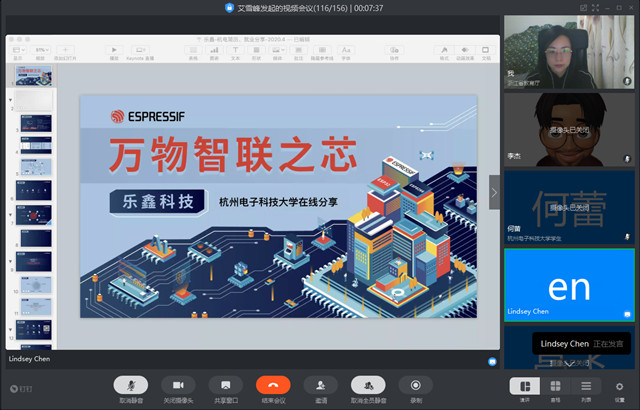Click the unmute microphone button (取消静音)

click(128, 385)
